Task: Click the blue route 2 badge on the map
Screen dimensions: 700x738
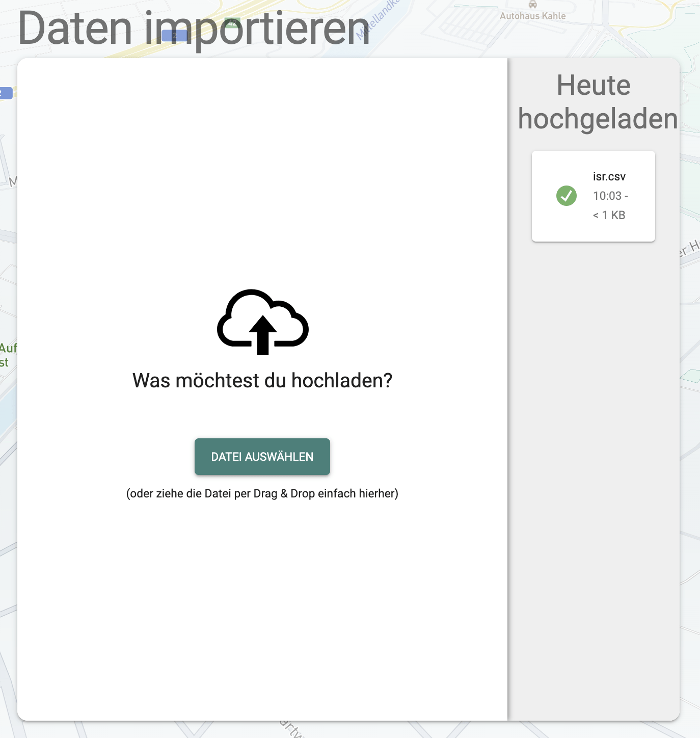Action: click(175, 35)
